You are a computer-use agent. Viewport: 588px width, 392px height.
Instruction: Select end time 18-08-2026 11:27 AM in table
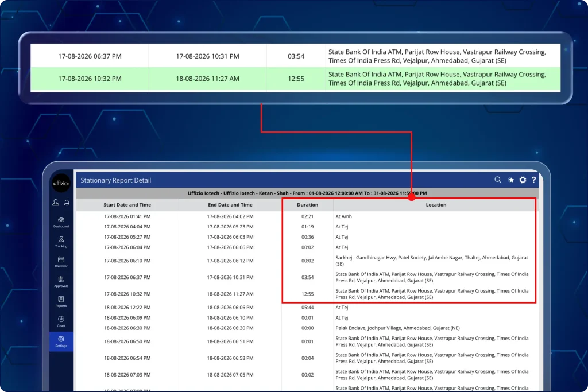tap(230, 294)
